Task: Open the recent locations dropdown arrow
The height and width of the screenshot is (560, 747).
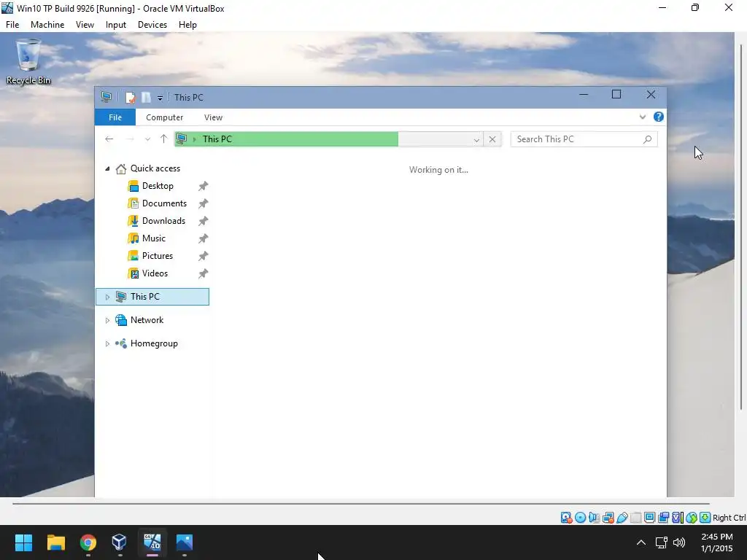Action: click(147, 139)
